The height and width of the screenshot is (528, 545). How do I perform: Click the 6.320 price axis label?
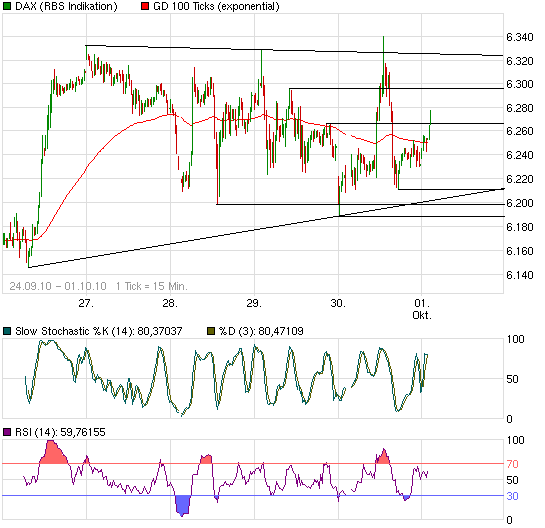520,61
